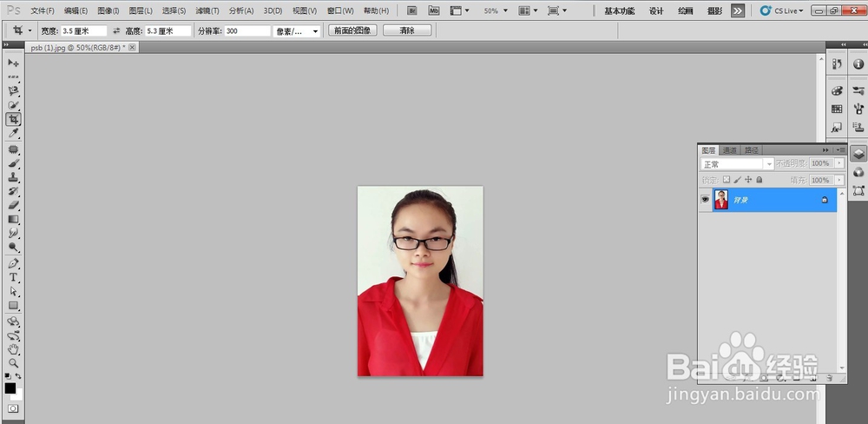The image size is (868, 424).
Task: Switch to the 路径 tab
Action: pyautogui.click(x=752, y=150)
